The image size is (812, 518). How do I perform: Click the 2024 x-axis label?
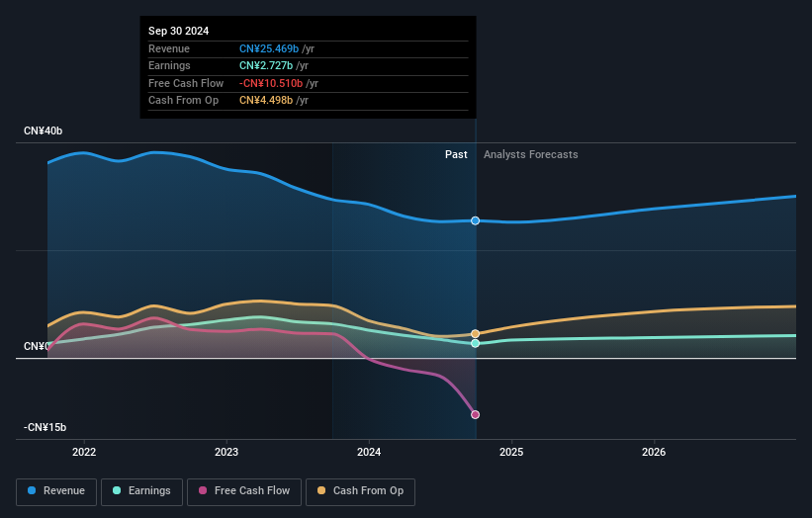click(369, 452)
